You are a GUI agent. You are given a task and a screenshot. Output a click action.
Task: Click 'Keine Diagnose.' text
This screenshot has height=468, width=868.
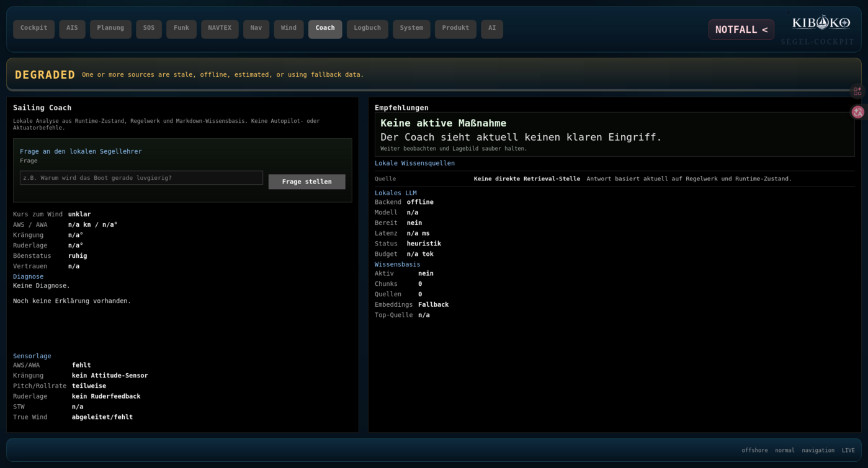point(42,286)
